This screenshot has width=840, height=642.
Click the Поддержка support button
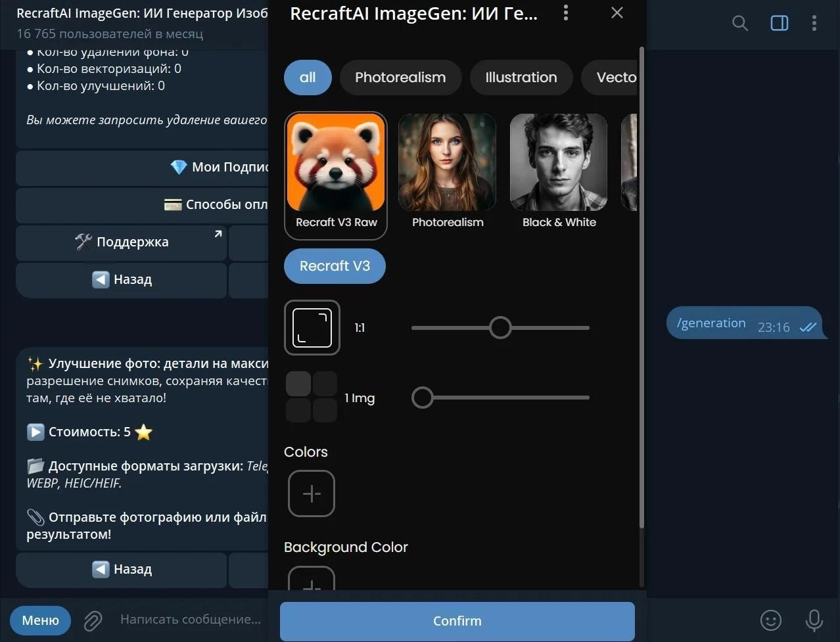coord(122,242)
